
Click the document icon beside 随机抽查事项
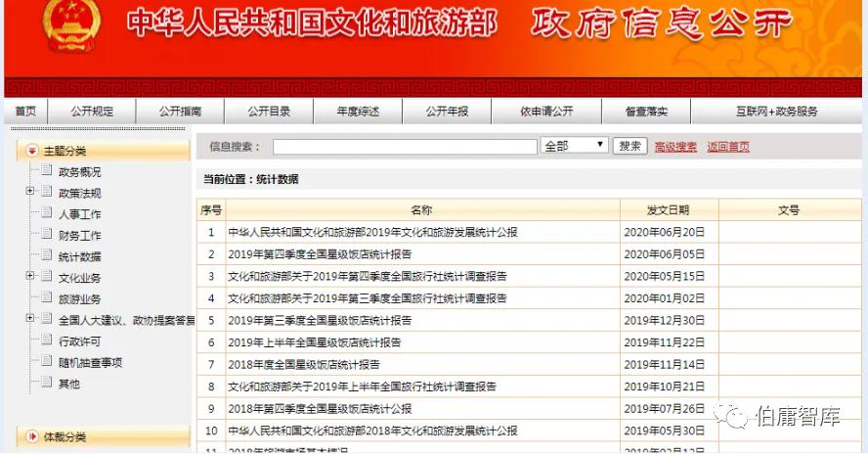coord(47,361)
